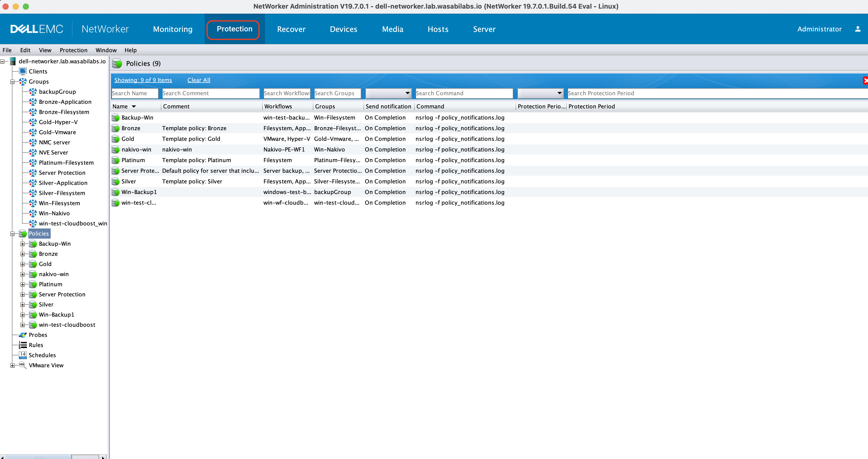Click the Policies (9) header shield icon
This screenshot has height=459, width=868.
[117, 63]
